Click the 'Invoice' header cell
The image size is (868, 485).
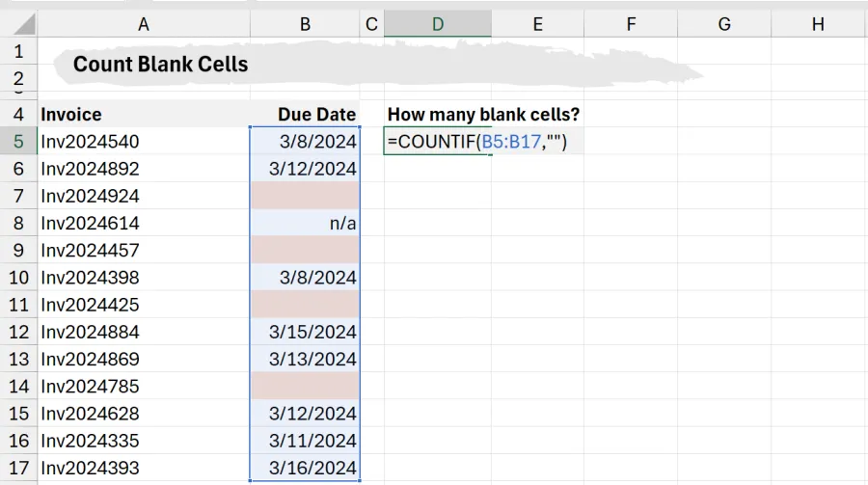[x=144, y=114]
